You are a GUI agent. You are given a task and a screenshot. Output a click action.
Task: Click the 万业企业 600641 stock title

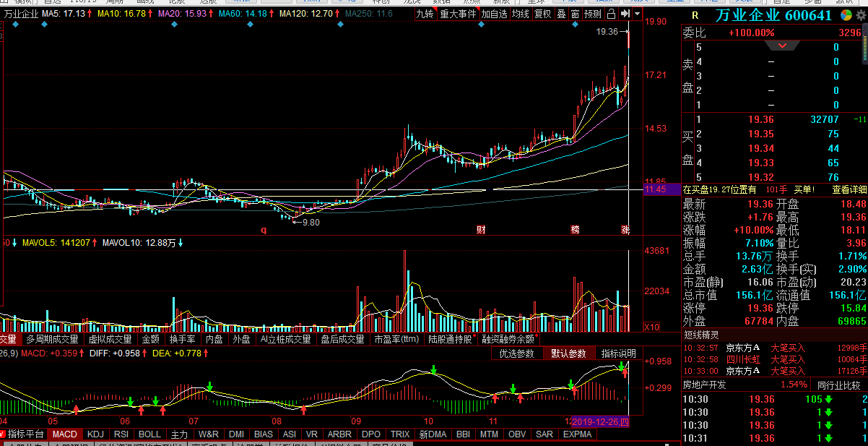coord(774,15)
